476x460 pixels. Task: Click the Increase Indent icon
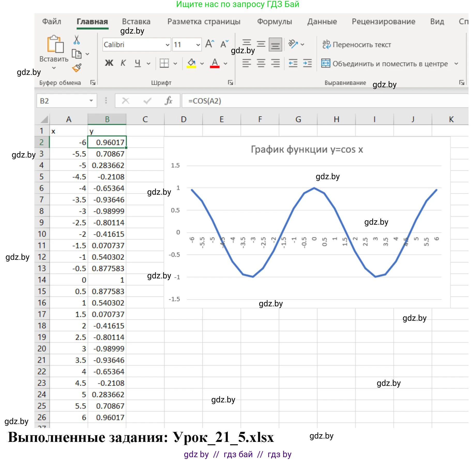pyautogui.click(x=307, y=63)
